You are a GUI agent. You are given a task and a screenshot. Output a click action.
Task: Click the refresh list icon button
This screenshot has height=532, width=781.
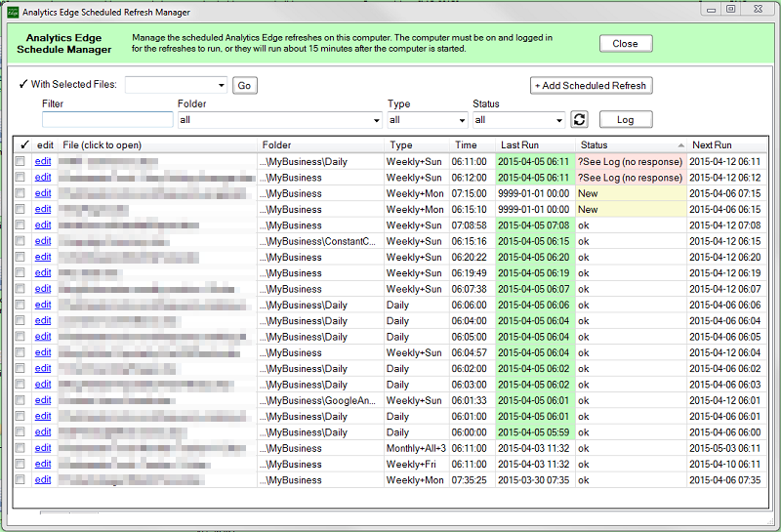[579, 120]
